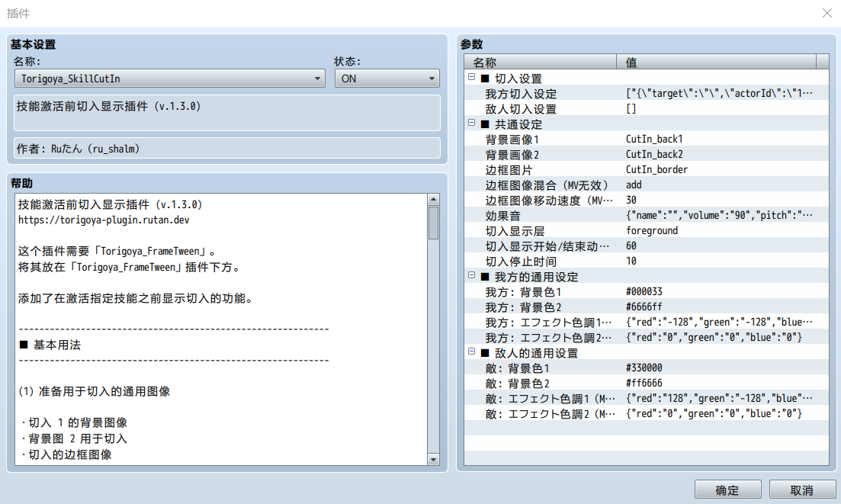Select the 敵：背景色1 parameter row
Viewport: 841px width, 504px height.
click(x=647, y=368)
